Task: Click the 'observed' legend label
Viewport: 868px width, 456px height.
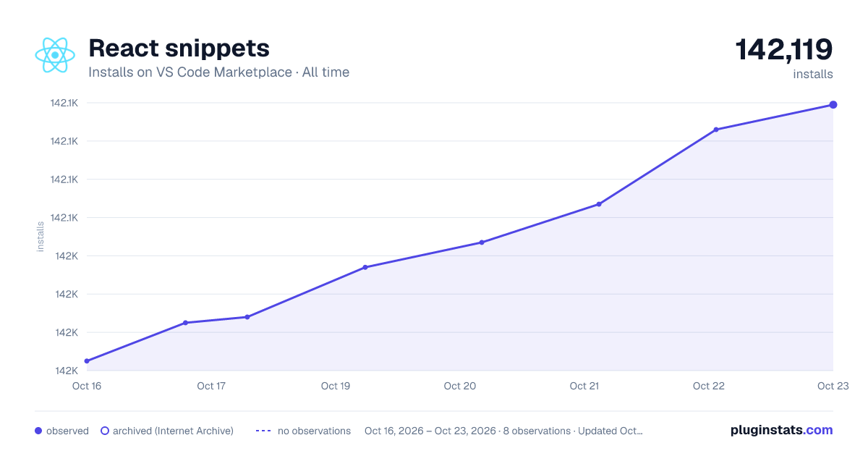Action: 67,431
